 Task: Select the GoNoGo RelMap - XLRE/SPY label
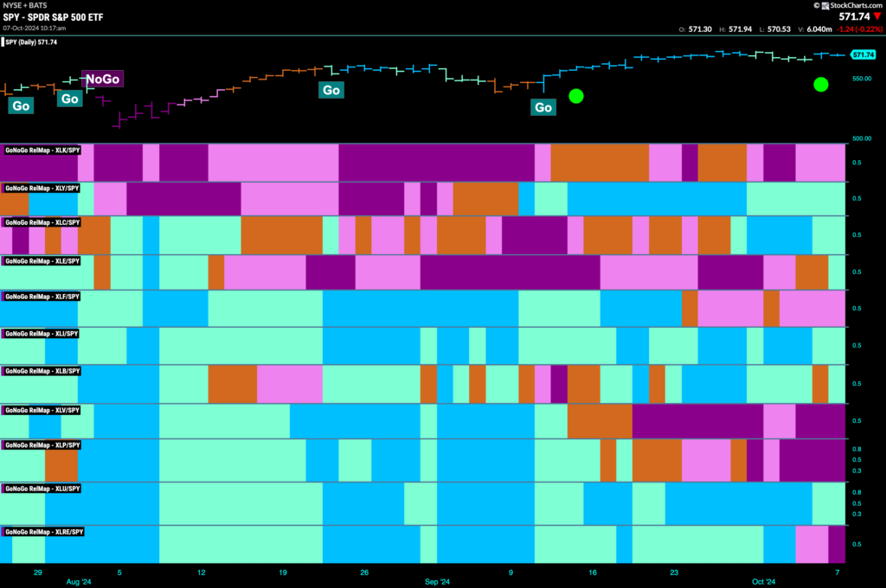click(44, 532)
